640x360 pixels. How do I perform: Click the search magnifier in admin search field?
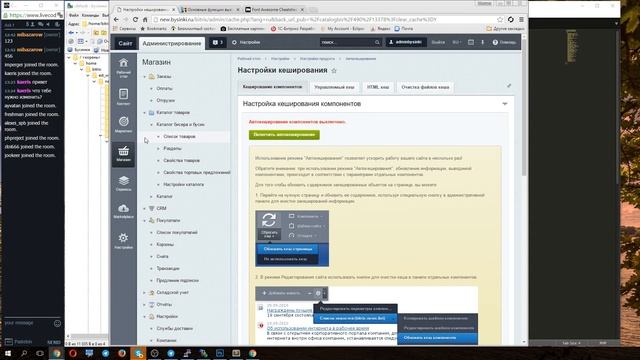click(x=377, y=42)
